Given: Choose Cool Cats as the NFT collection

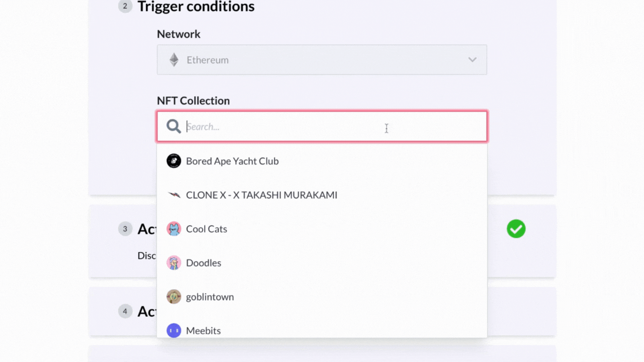Looking at the screenshot, I should coord(206,229).
